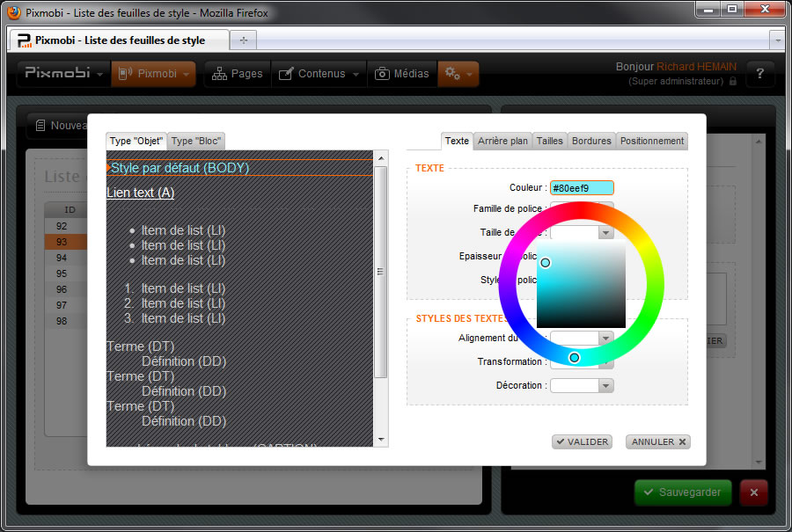792x532 pixels.
Task: Expand the Décoration dropdown
Action: [605, 385]
